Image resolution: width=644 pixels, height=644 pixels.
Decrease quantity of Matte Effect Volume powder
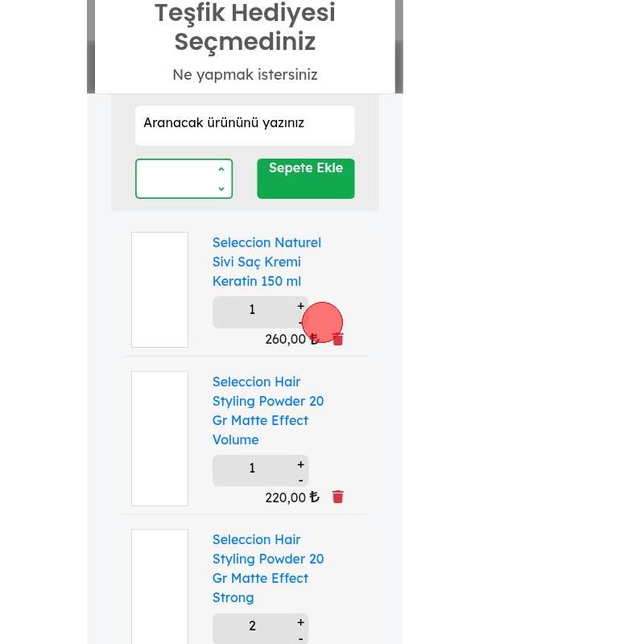pyautogui.click(x=301, y=481)
